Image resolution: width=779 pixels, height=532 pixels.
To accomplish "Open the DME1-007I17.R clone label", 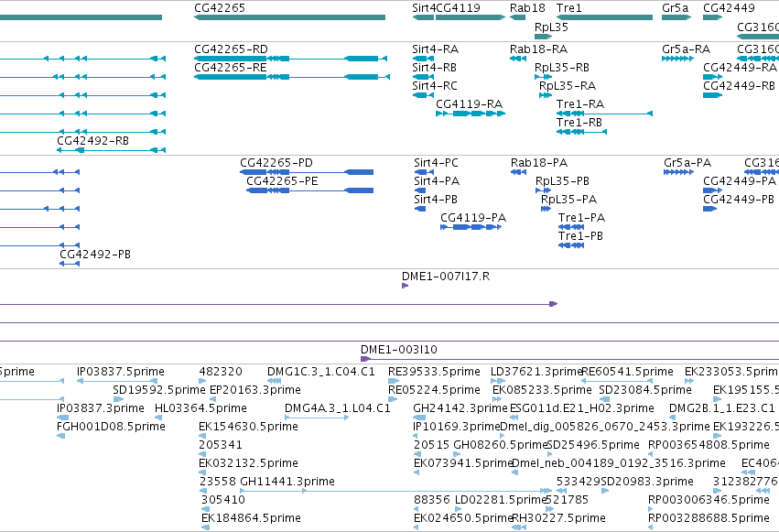I will coord(446,277).
